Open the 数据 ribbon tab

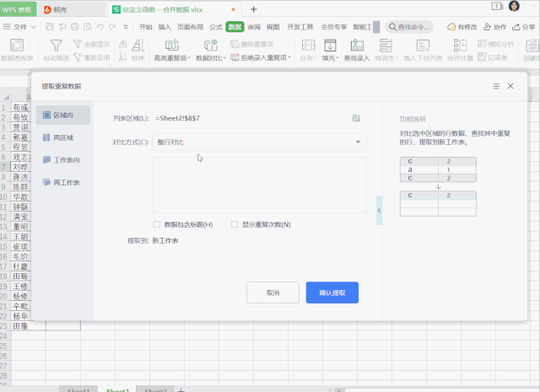pos(235,27)
